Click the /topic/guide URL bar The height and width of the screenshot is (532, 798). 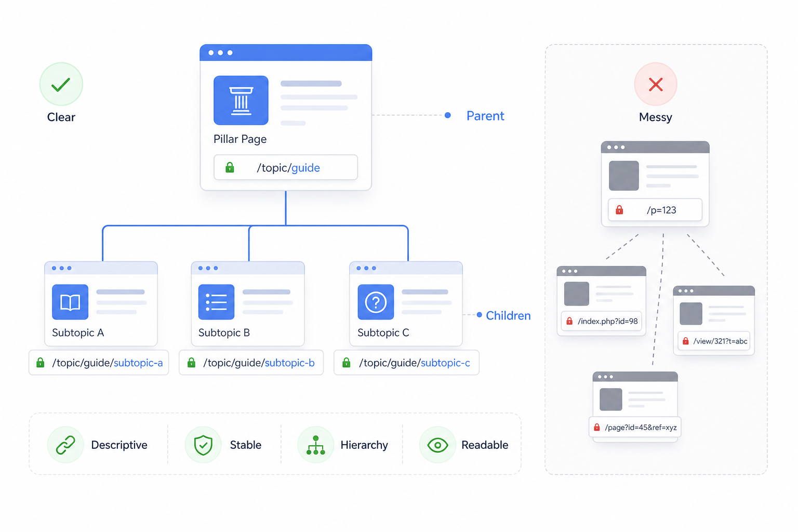point(286,167)
